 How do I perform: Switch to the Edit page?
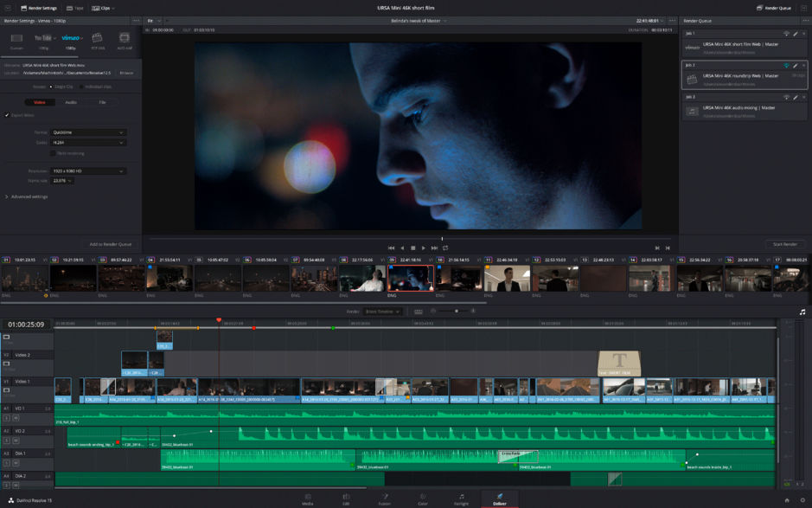click(x=345, y=500)
